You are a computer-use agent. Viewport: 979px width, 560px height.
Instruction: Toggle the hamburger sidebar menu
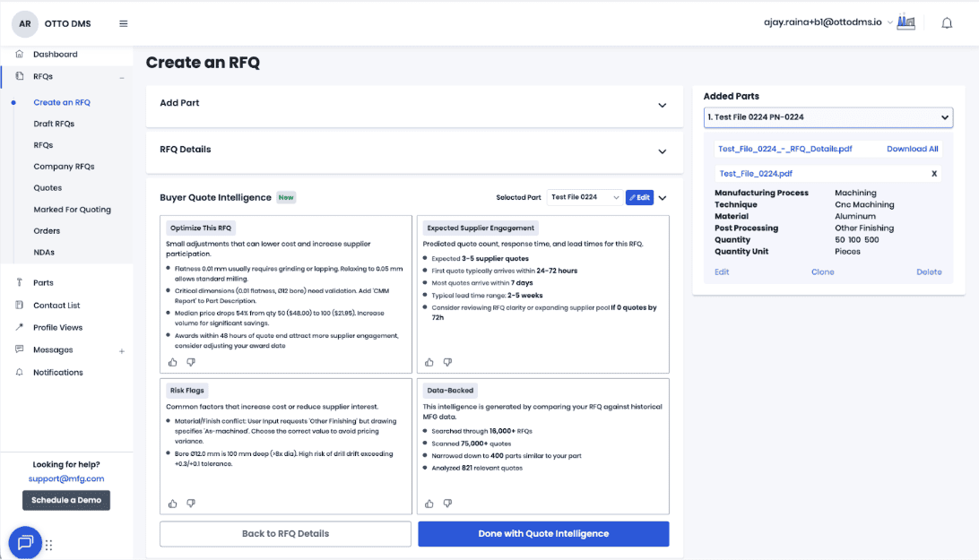click(123, 23)
